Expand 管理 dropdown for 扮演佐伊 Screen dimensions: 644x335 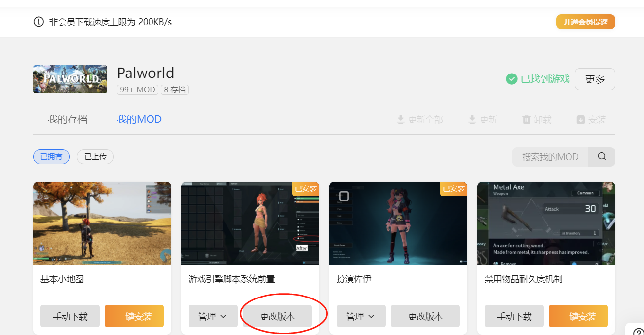pos(361,316)
